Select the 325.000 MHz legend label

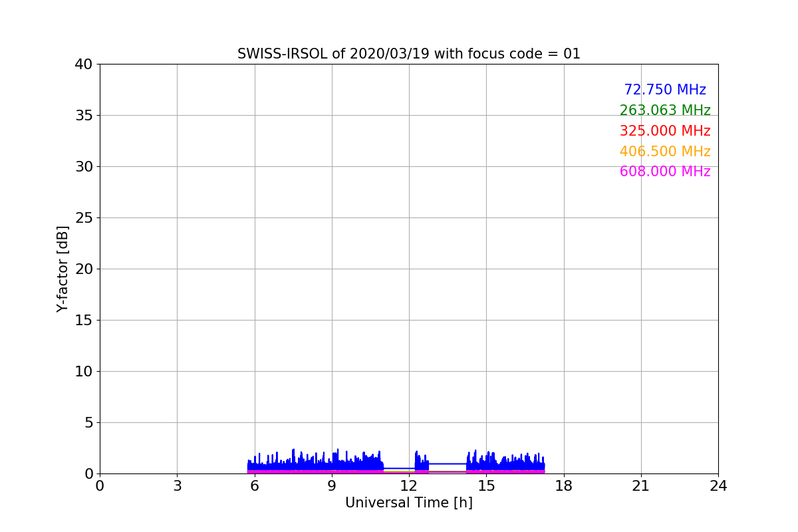[665, 131]
